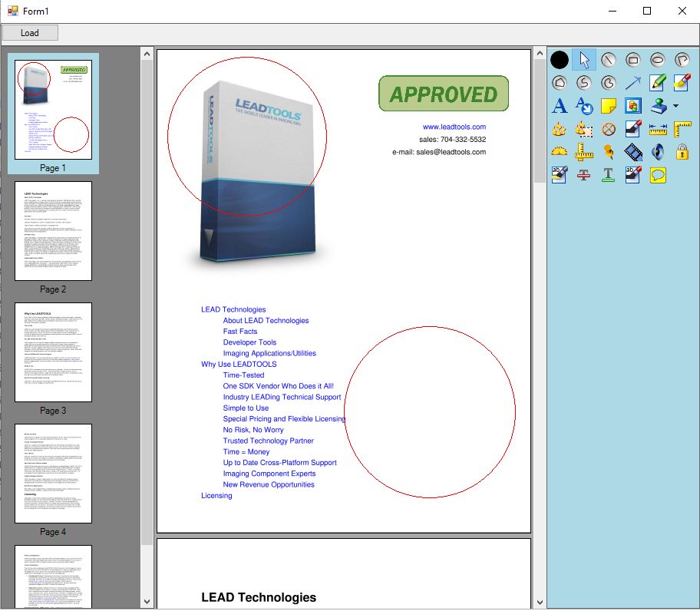Select the blue Pointer arrow annotation tool
This screenshot has height=611, width=700.
[x=633, y=83]
